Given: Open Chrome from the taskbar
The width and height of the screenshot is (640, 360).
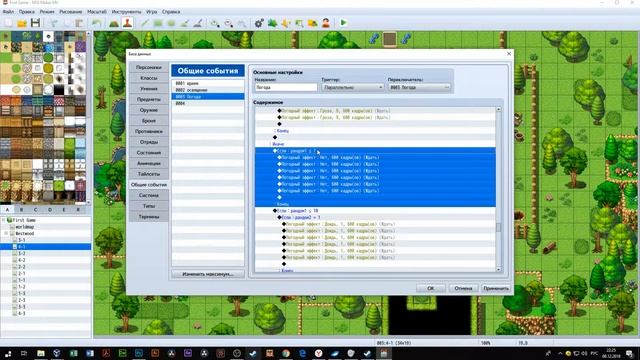Looking at the screenshot, I should (286, 353).
